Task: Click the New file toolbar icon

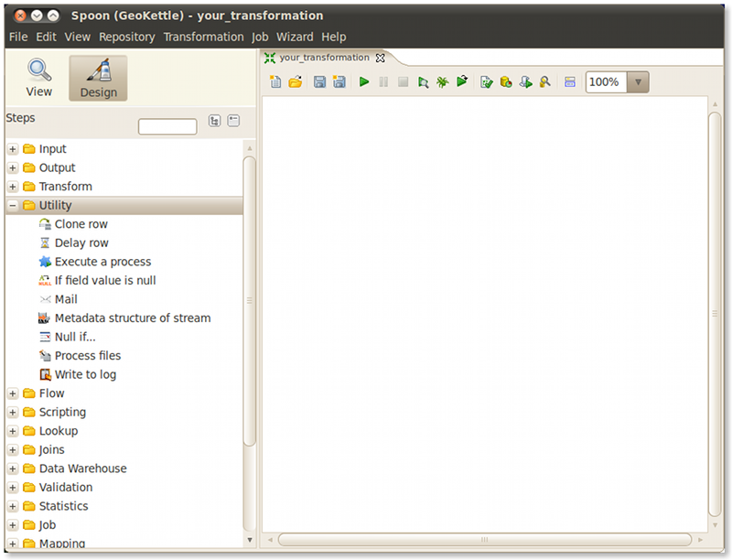Action: pyautogui.click(x=275, y=82)
